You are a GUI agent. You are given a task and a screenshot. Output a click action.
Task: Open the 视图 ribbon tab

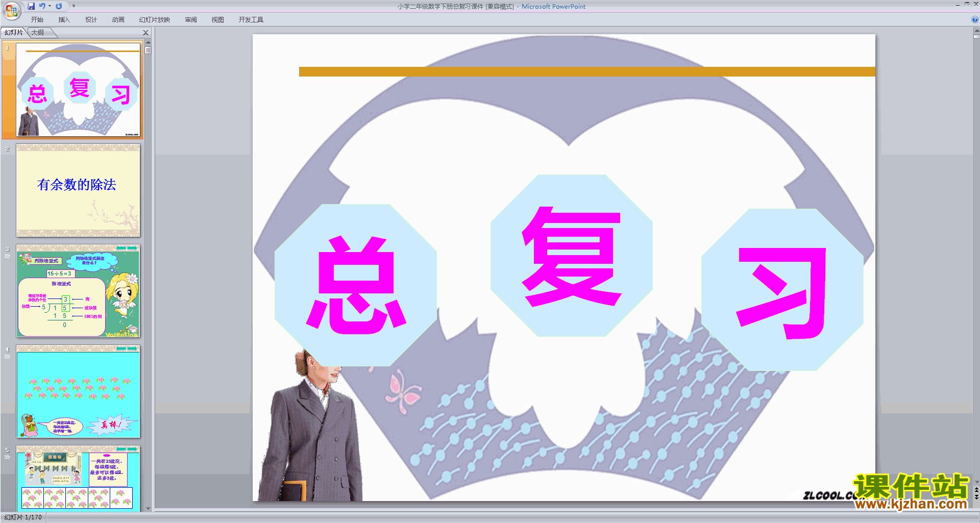(x=218, y=20)
